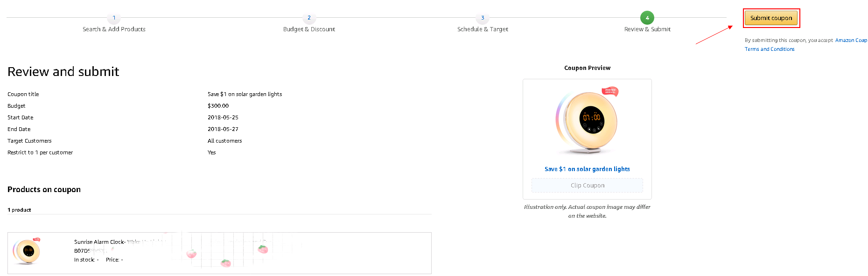Viewport: 868px width, 276px height.
Task: Click the product thumbnail in Products on coupon
Action: [x=27, y=251]
